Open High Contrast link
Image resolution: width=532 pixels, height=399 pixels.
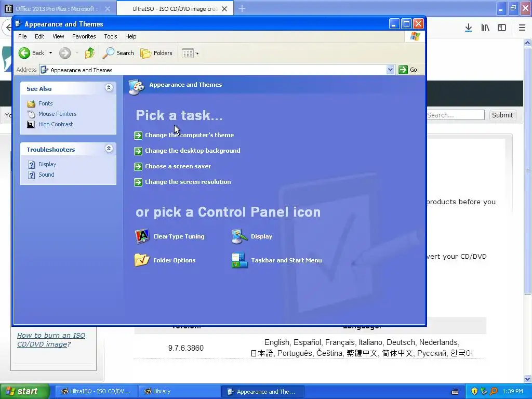tap(56, 125)
